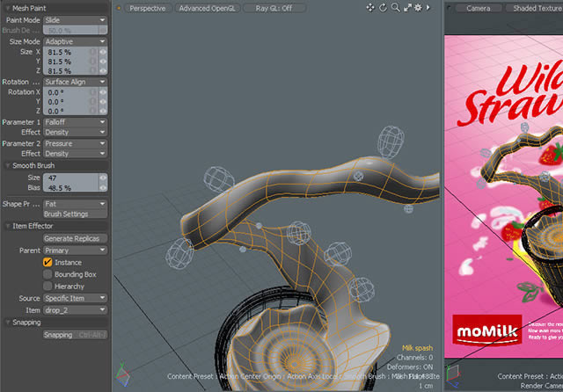Click the mini-slider icon beside Rotation Y

point(103,101)
